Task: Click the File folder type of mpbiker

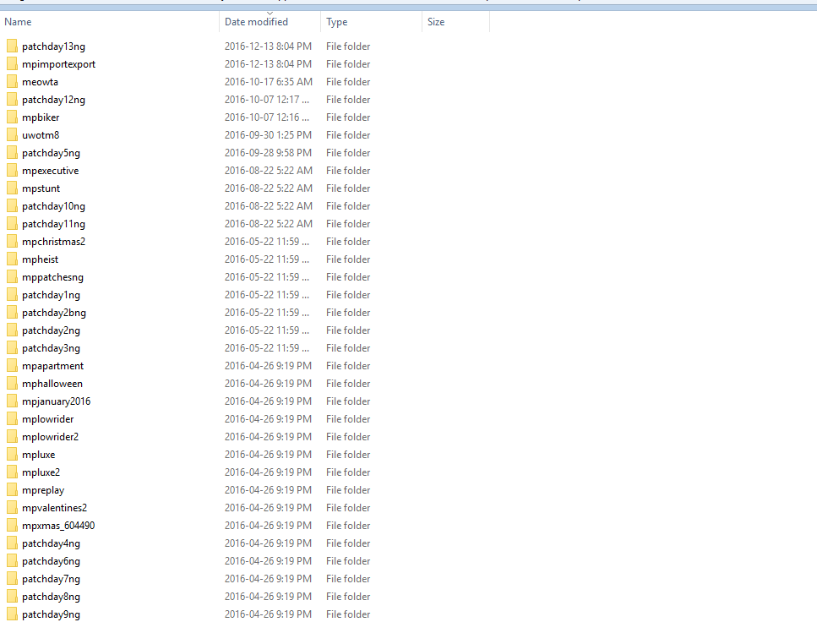Action: [x=348, y=117]
